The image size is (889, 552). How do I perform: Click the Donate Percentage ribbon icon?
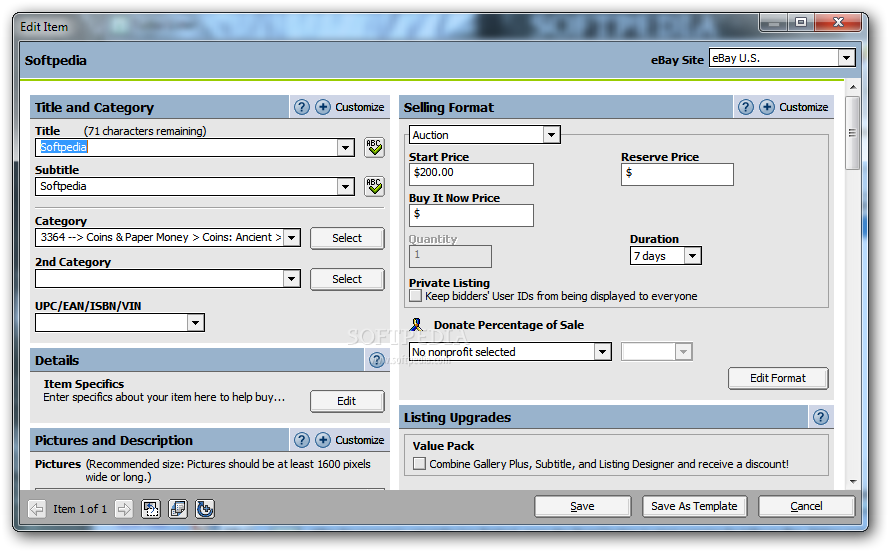coord(417,325)
